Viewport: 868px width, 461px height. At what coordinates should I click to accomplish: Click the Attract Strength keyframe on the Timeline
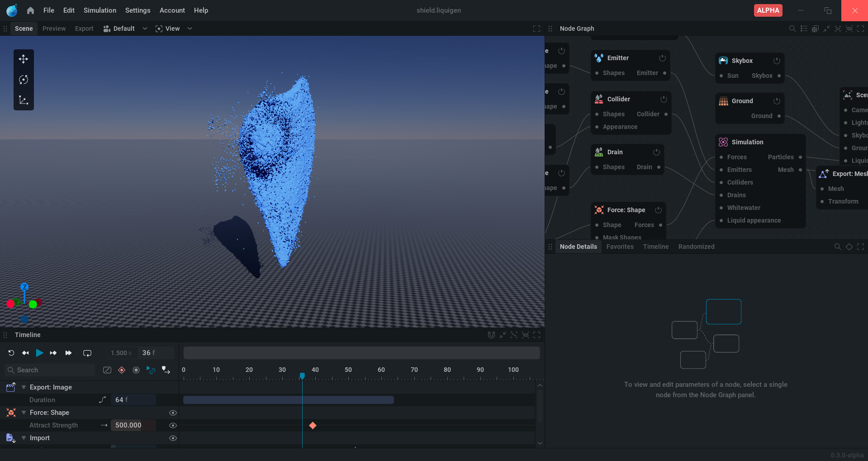tap(313, 425)
